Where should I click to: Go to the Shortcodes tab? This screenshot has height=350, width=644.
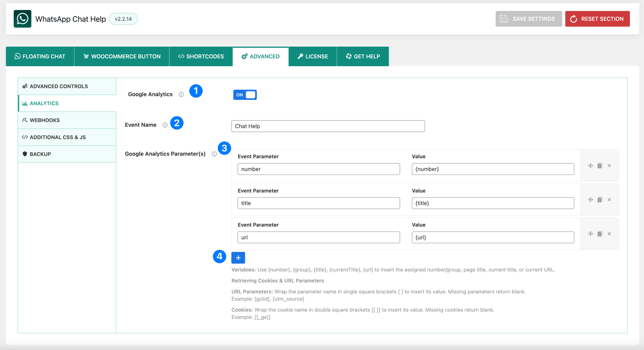point(201,56)
